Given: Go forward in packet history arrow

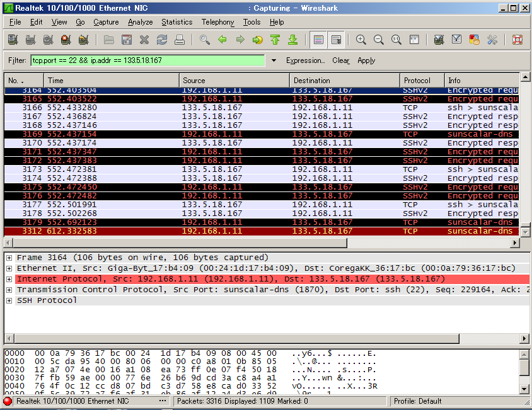Looking at the screenshot, I should tap(240, 40).
